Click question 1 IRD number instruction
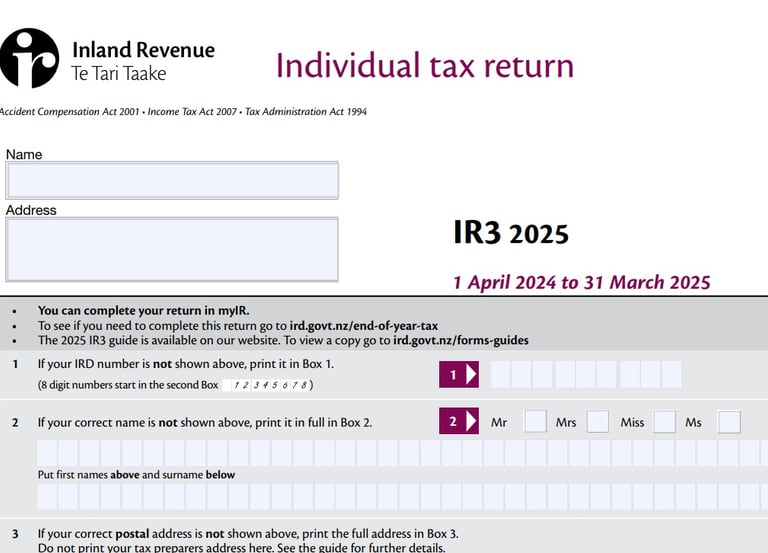This screenshot has height=553, width=768. point(186,364)
